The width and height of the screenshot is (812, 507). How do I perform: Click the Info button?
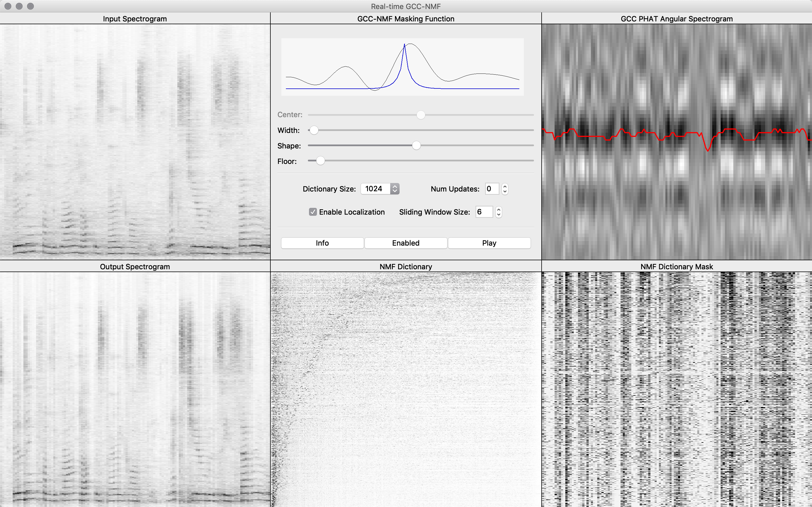[x=322, y=243]
